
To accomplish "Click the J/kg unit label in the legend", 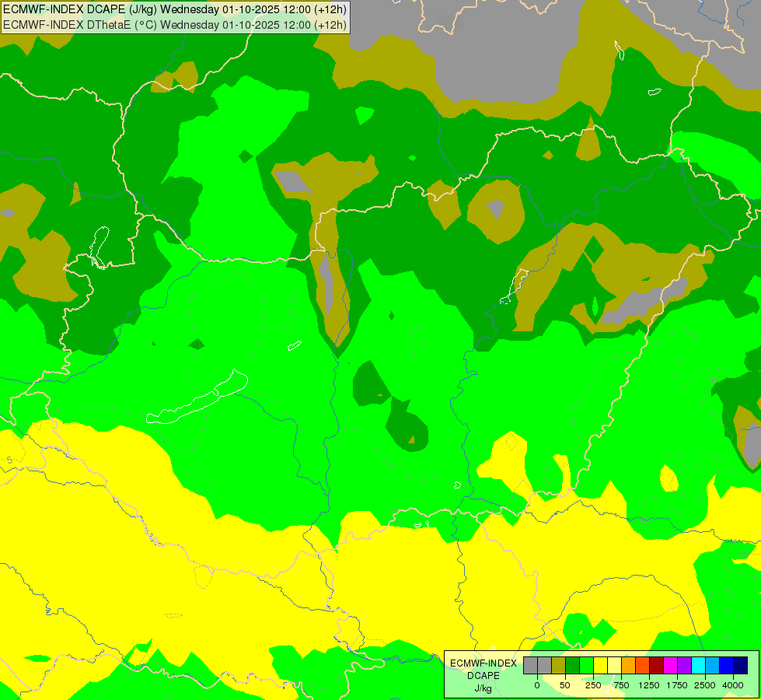I will click(483, 688).
